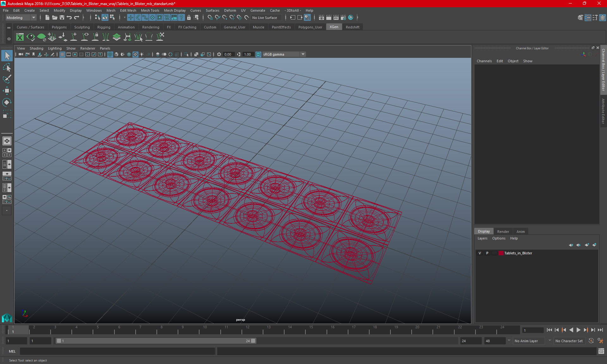This screenshot has height=364, width=607.
Task: Toggle viewport grid display
Action: coord(62,54)
